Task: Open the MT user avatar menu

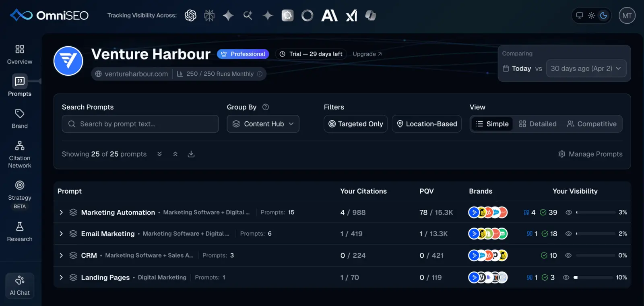Action: click(x=627, y=16)
